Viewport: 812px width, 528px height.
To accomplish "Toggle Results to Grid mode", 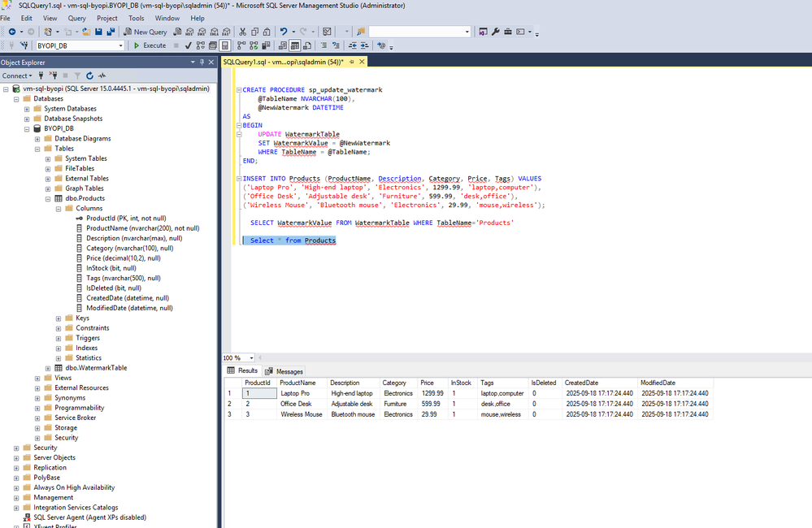I will (x=296, y=45).
